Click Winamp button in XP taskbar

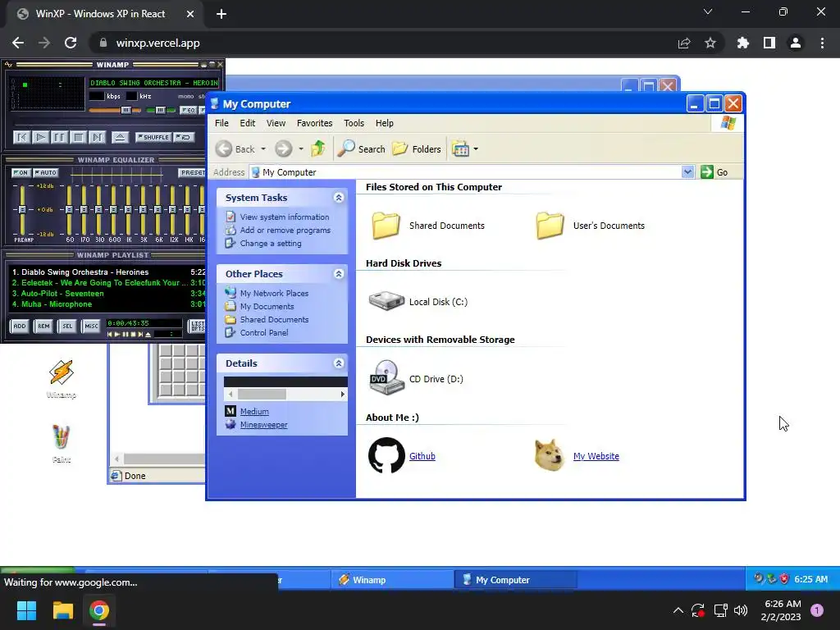392,580
